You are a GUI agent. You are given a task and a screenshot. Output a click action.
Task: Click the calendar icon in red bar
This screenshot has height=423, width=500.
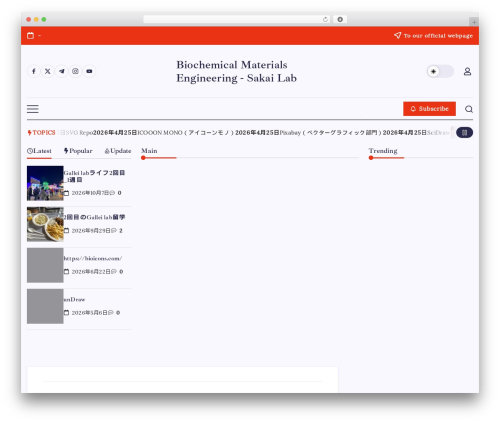tap(30, 35)
